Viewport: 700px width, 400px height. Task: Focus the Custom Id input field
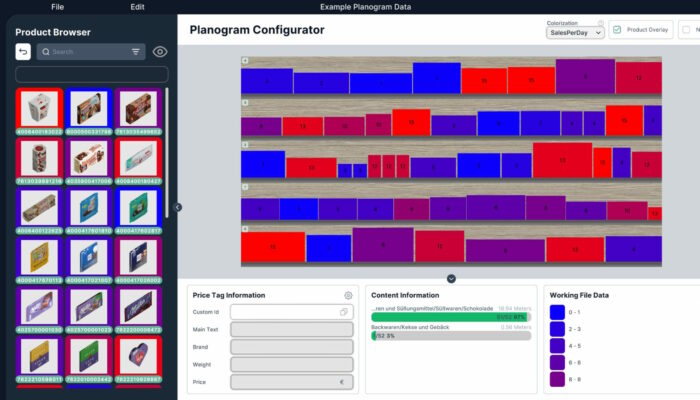(292, 312)
